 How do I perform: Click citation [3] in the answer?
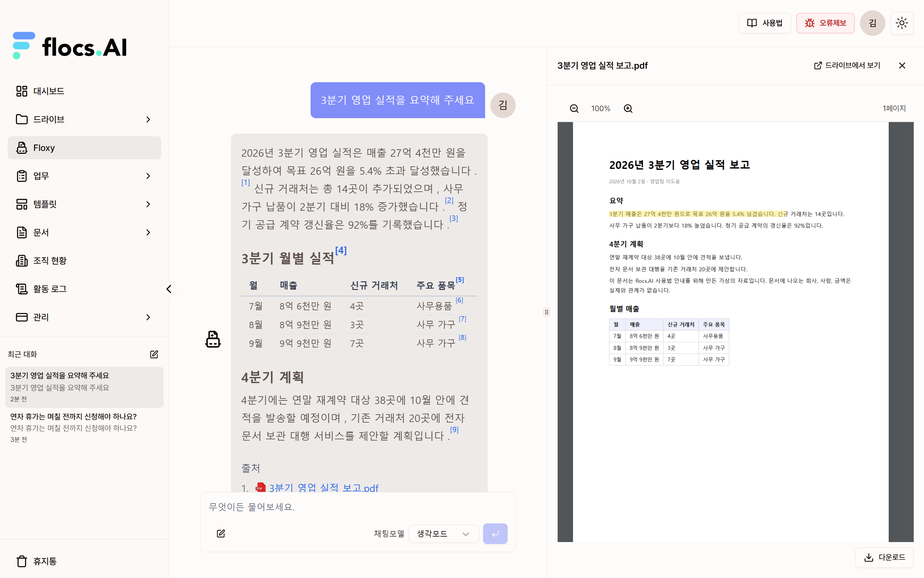454,218
